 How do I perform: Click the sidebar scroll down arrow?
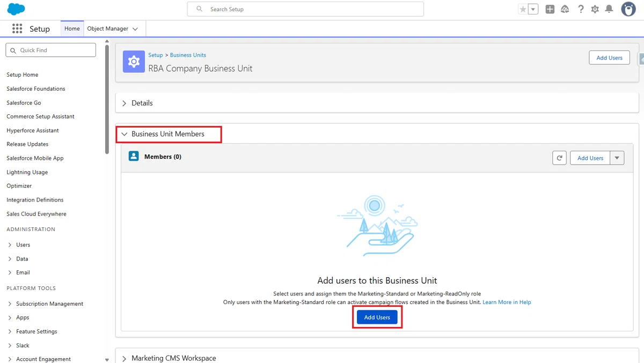tap(107, 360)
